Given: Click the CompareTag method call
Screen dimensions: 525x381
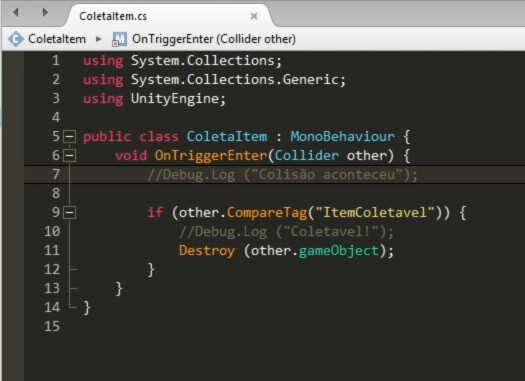Looking at the screenshot, I should click(x=267, y=213).
